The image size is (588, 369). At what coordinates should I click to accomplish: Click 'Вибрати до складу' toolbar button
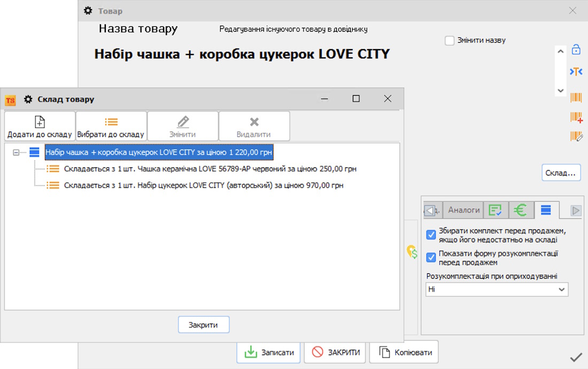[x=111, y=127]
